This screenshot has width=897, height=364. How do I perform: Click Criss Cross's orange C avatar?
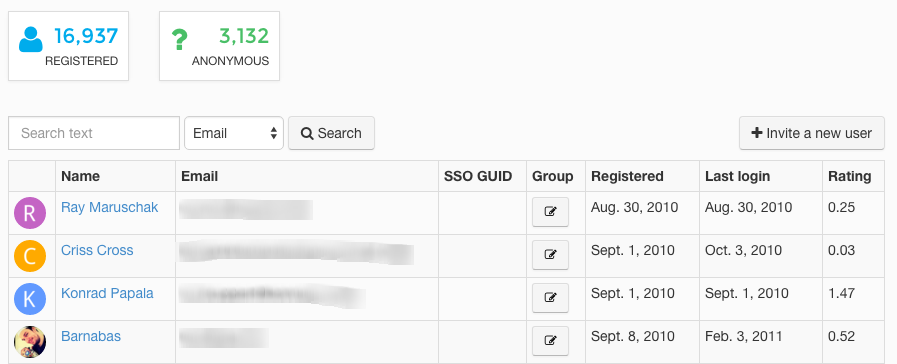pyautogui.click(x=30, y=256)
